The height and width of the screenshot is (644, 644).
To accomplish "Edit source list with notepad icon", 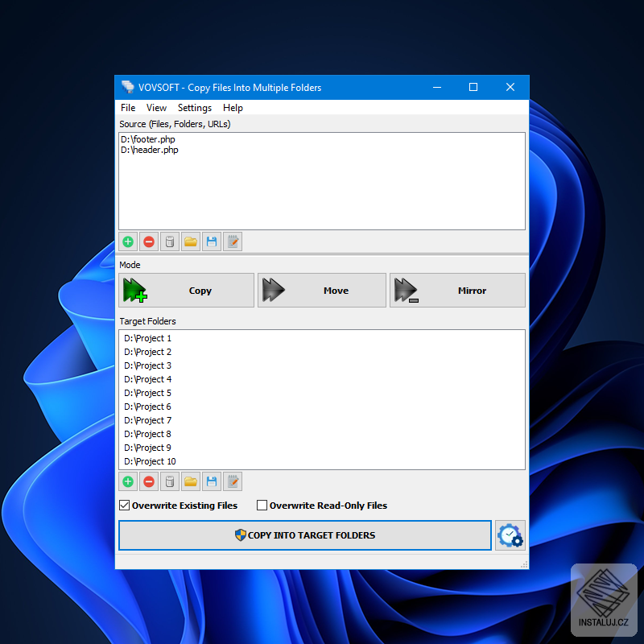I will tap(233, 242).
